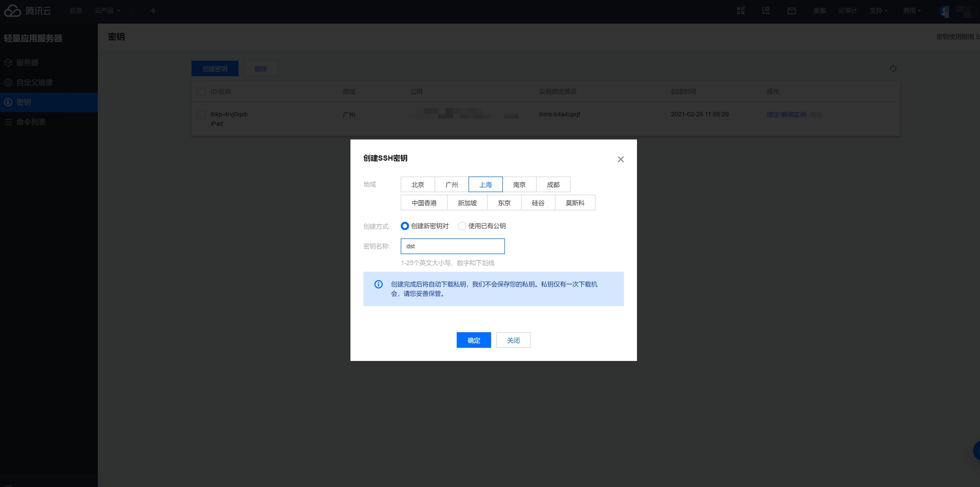This screenshot has height=487, width=980.
Task: Expand the 云产品 products dropdown
Action: pyautogui.click(x=108, y=11)
